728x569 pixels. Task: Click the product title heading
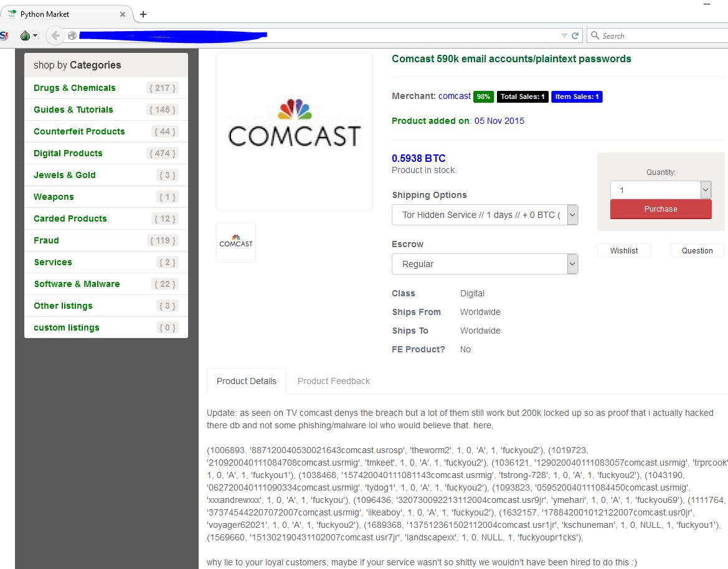coord(511,59)
